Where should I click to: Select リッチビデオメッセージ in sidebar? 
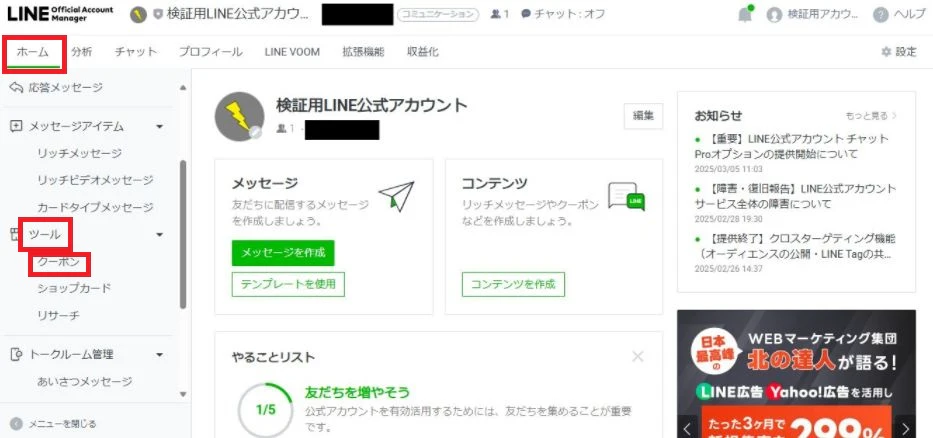pos(95,180)
